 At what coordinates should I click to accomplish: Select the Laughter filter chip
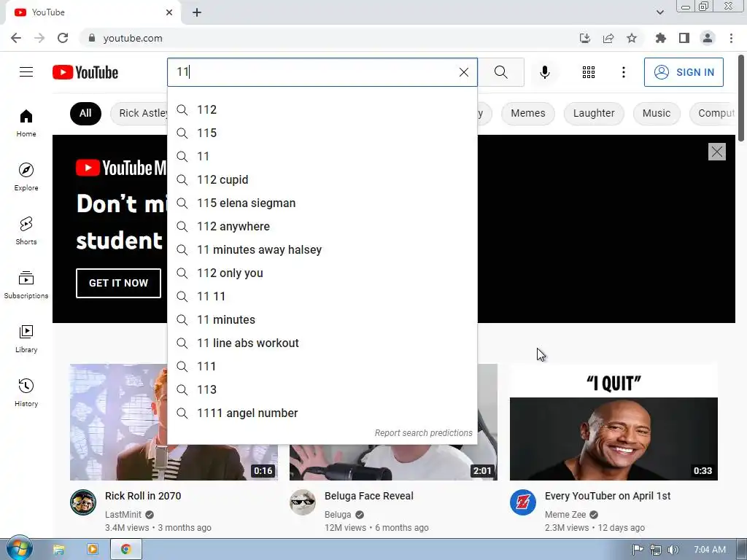pos(594,113)
